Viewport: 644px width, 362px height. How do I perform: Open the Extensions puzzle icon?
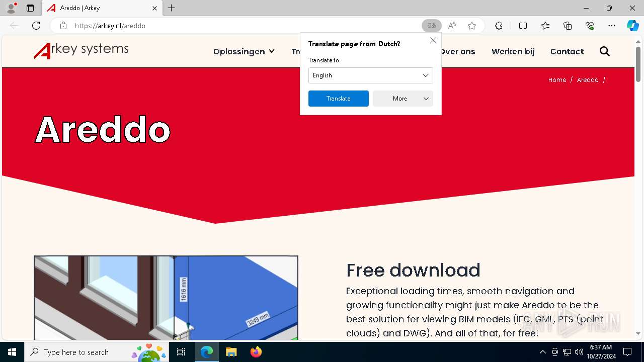tap(499, 26)
